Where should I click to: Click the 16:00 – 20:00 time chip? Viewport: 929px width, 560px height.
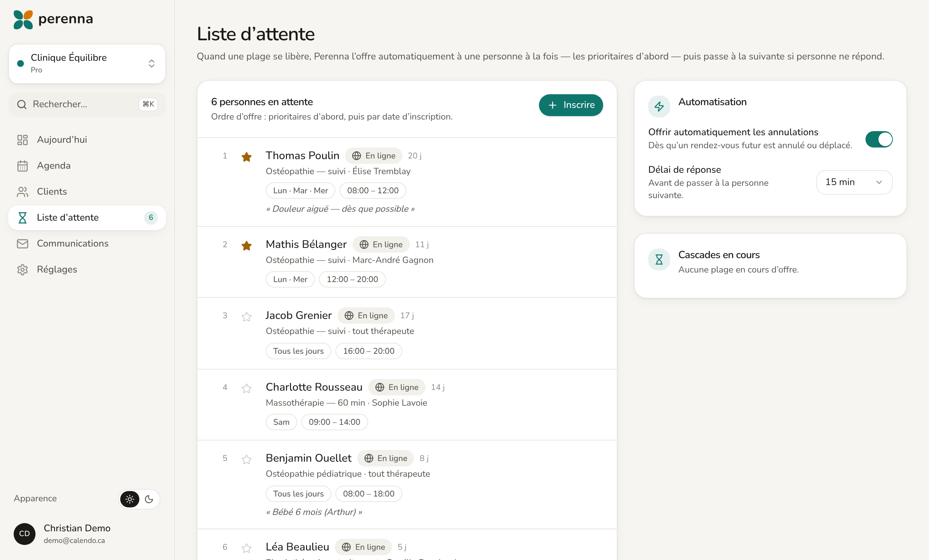pyautogui.click(x=369, y=351)
